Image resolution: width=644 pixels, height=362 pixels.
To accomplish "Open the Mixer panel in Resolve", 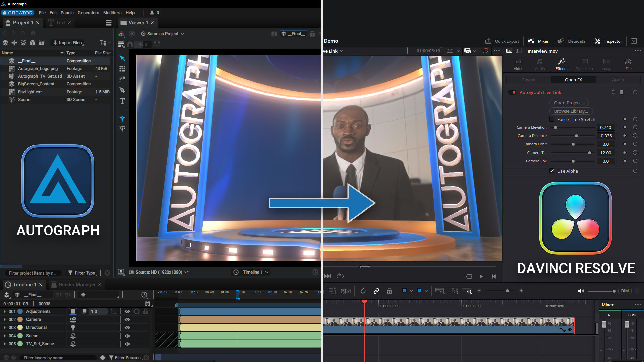I will click(538, 41).
